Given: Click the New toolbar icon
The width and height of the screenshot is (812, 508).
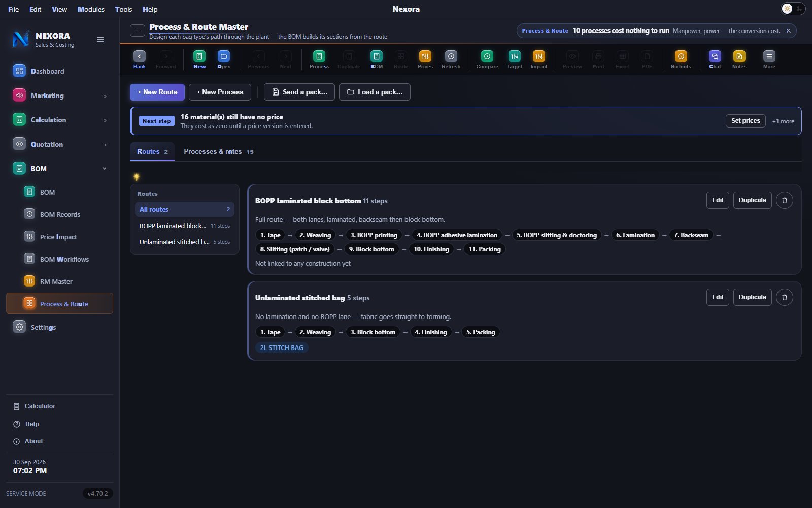Looking at the screenshot, I should pos(199,59).
